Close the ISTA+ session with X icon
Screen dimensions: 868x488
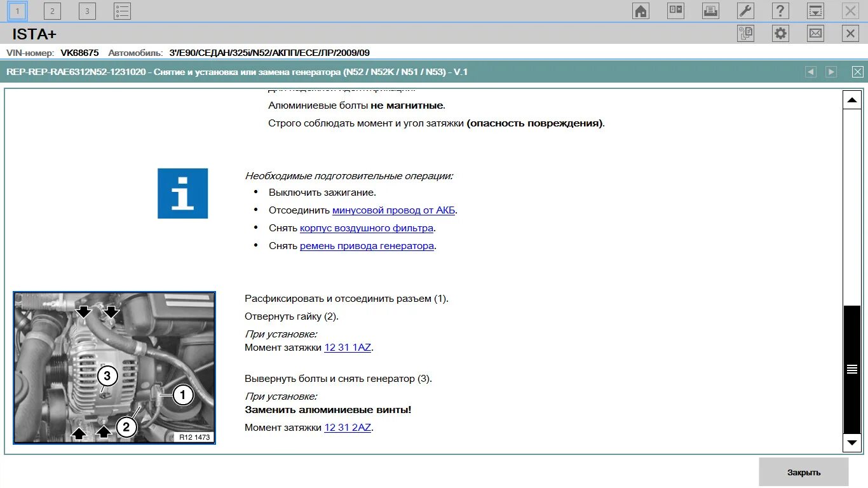pos(850,33)
